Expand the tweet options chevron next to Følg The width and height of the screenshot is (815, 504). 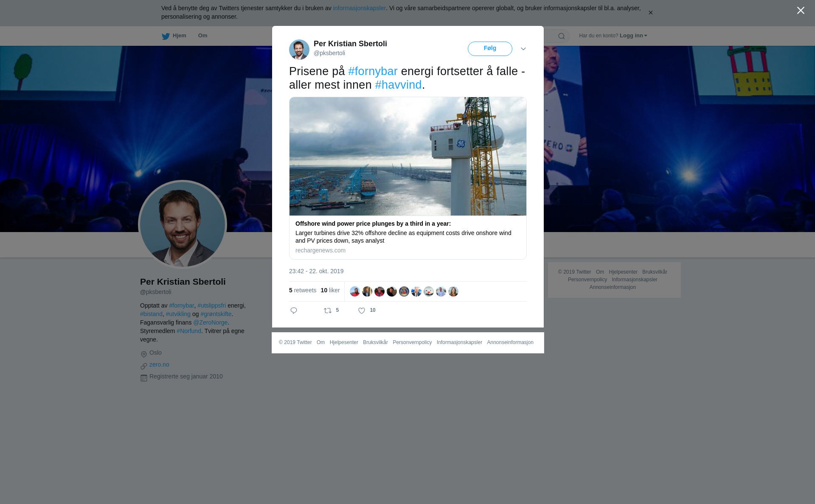[x=523, y=49]
